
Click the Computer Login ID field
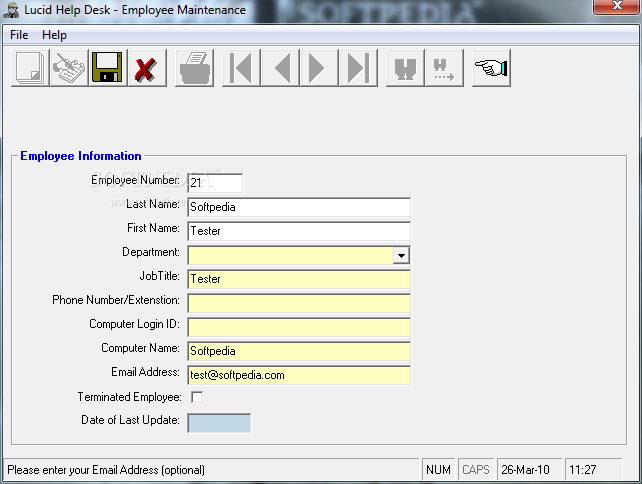click(x=299, y=327)
